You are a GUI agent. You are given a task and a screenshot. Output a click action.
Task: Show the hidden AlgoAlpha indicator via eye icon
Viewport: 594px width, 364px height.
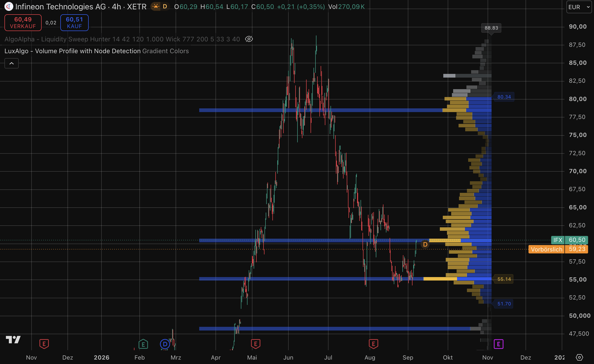(249, 39)
